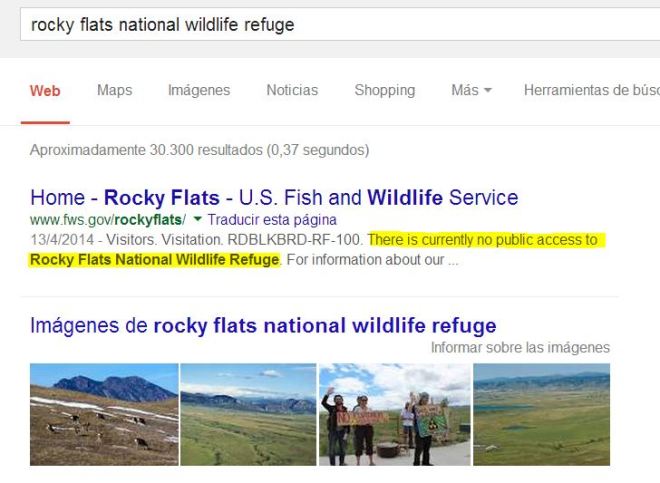Open the second thumbnail showing green valley
660x483 pixels.
248,414
